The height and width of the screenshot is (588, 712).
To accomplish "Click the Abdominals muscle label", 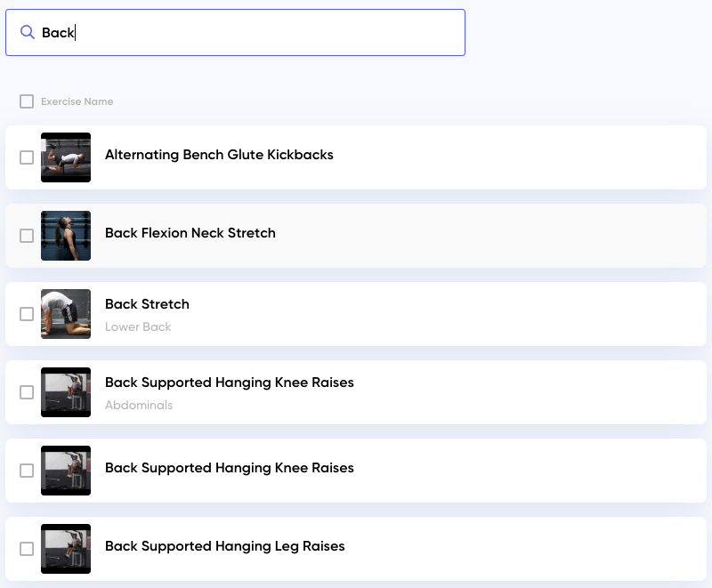I will click(139, 405).
